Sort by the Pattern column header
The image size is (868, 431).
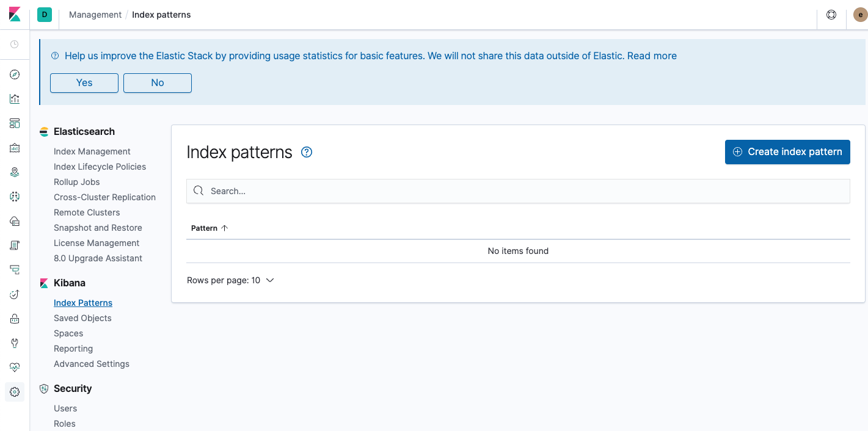(x=210, y=228)
